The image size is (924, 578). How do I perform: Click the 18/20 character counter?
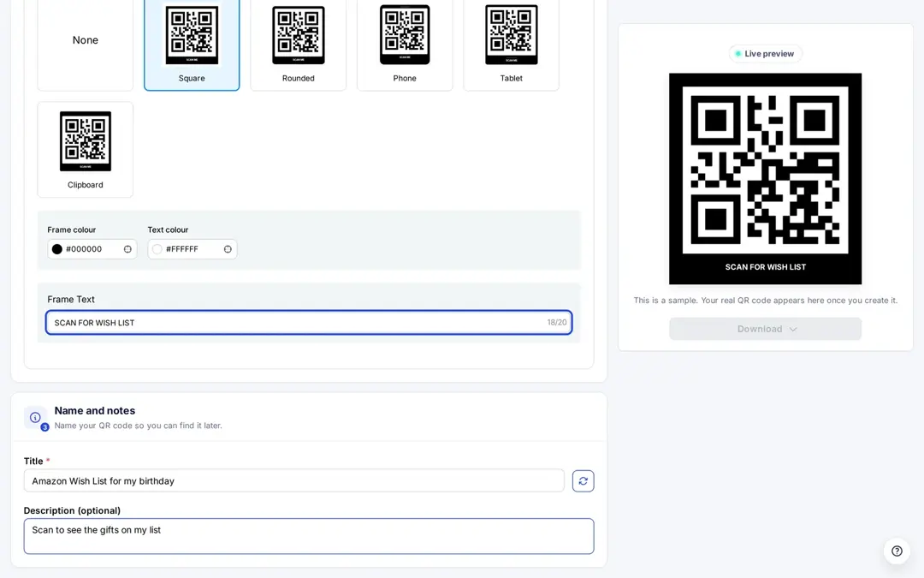click(557, 323)
